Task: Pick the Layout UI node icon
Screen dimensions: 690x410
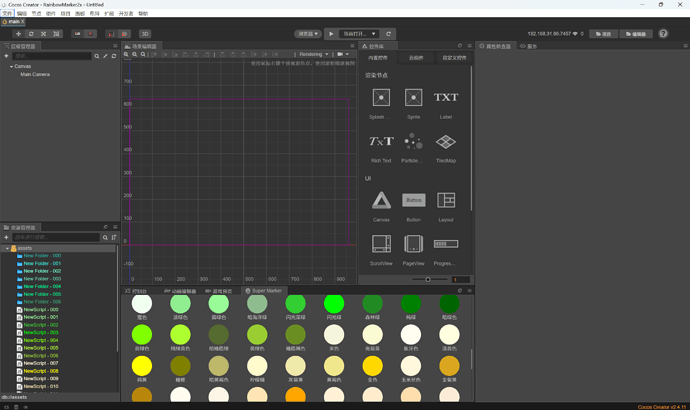Action: click(446, 200)
